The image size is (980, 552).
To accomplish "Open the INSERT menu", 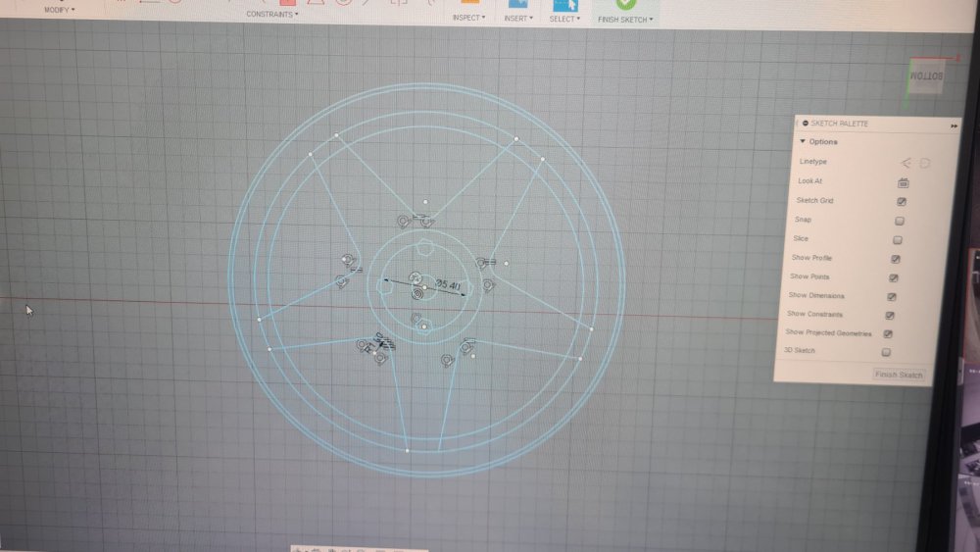I will click(x=517, y=18).
